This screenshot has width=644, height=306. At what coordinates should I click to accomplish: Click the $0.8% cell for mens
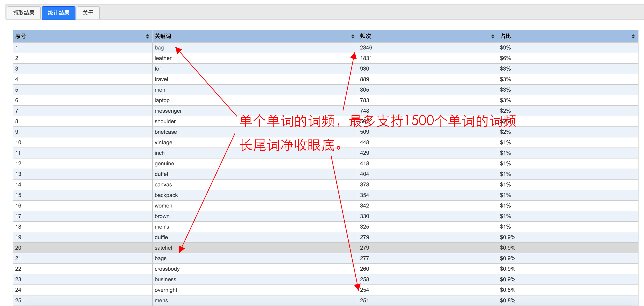point(507,300)
